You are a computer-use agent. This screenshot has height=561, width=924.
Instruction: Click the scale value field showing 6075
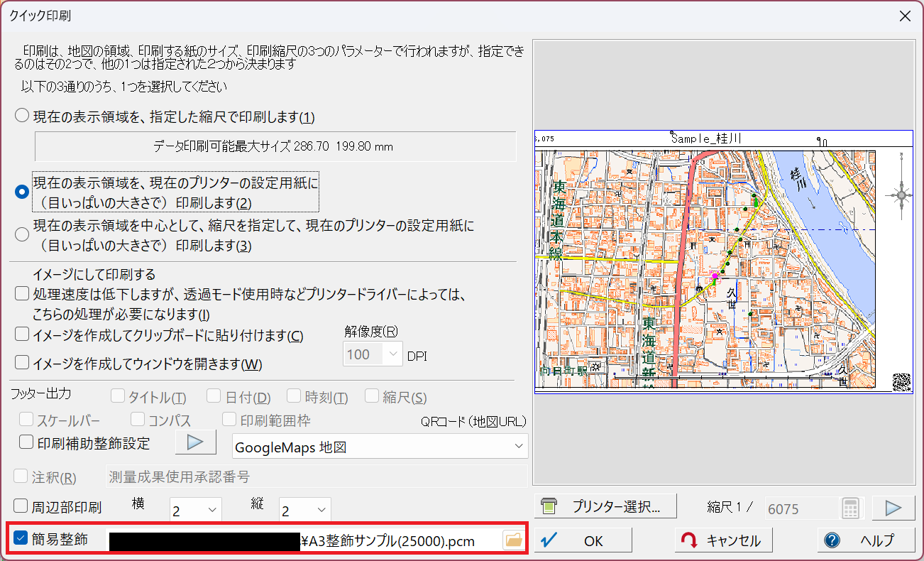click(801, 508)
